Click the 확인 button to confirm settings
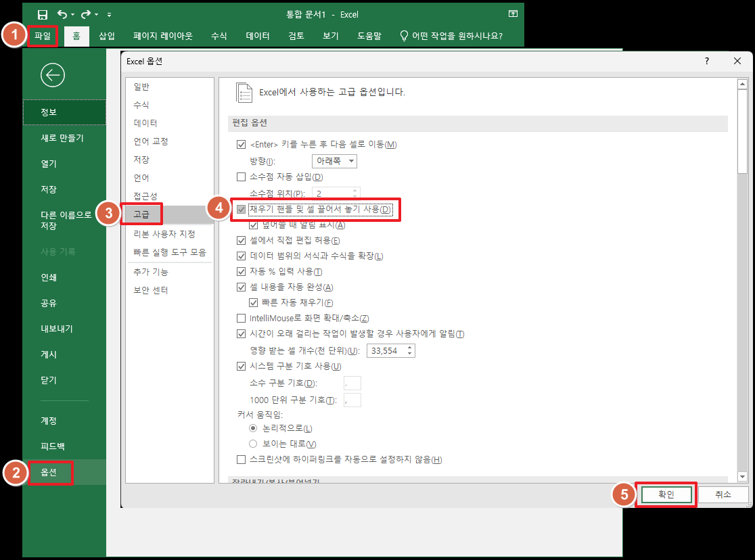Viewport: 755px width, 560px height. (666, 494)
